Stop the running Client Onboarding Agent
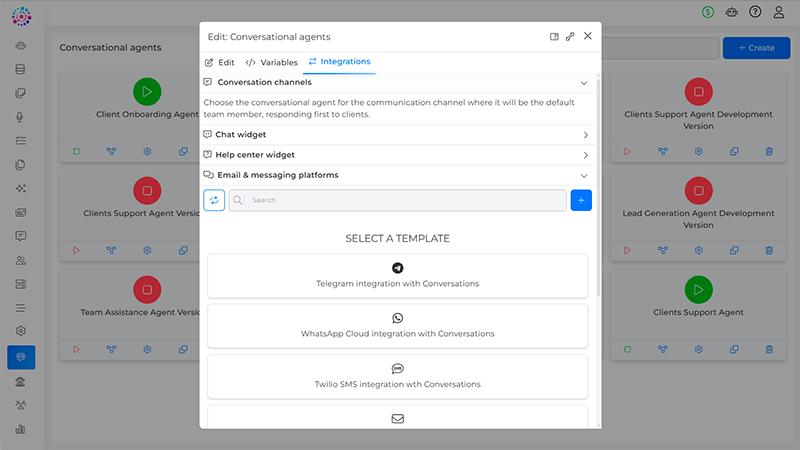The width and height of the screenshot is (800, 450). (x=76, y=151)
